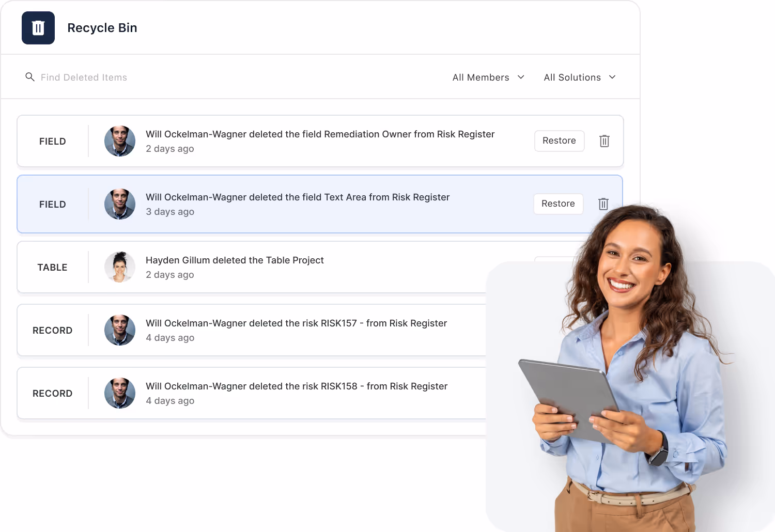The image size is (775, 532).
Task: Click the Text Area deletion message
Action: (298, 197)
